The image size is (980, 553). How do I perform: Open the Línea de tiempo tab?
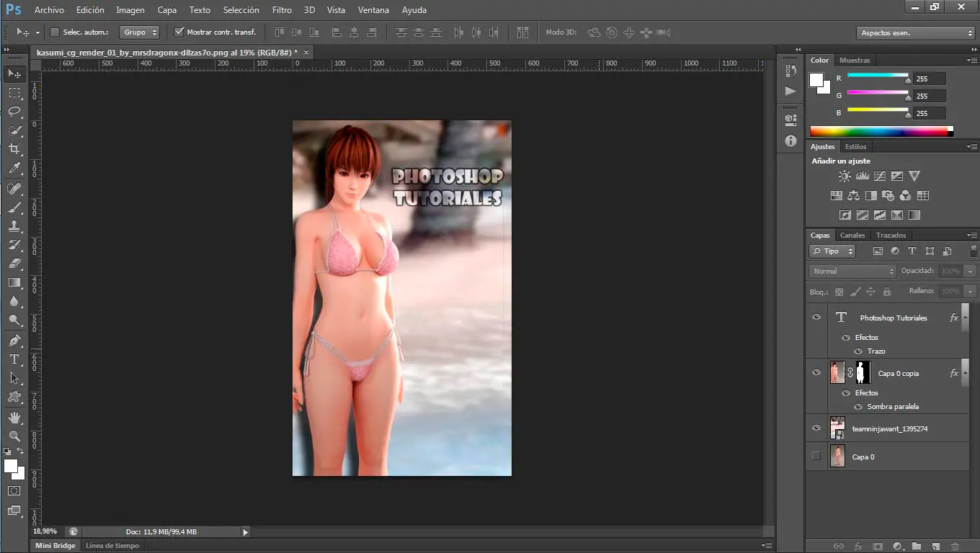112,546
